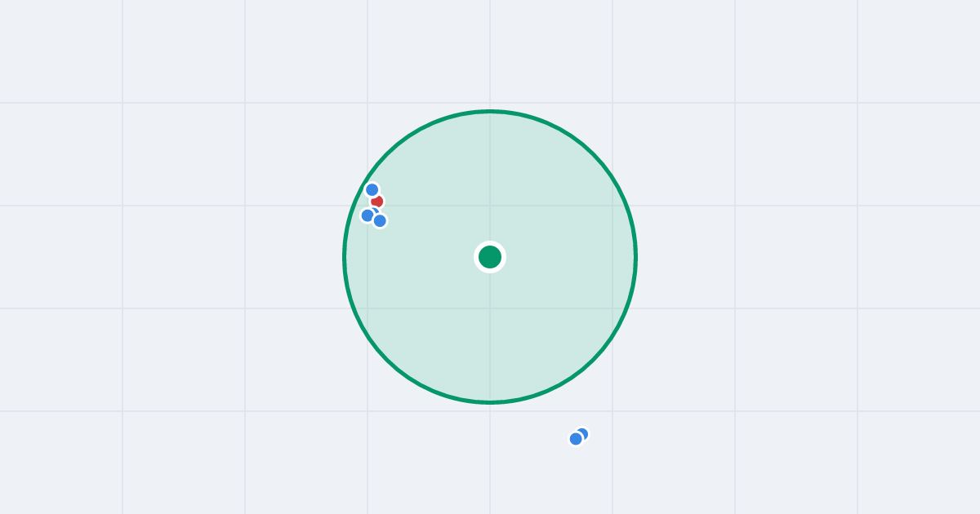Select the green circle border's rightmost point
980x514 pixels.
click(x=635, y=257)
